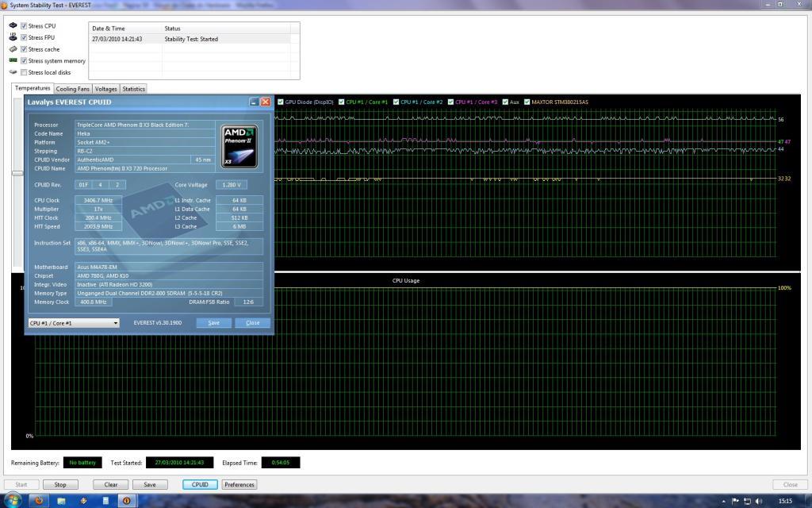Open Windows Explorer folder icon in taskbar
This screenshot has height=508, width=812.
pyautogui.click(x=61, y=501)
